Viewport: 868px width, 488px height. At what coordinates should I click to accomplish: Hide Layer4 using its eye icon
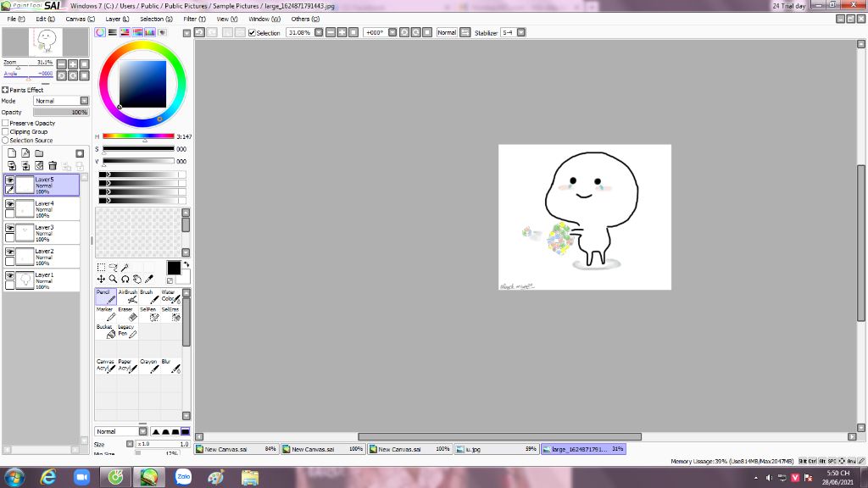[x=10, y=204]
